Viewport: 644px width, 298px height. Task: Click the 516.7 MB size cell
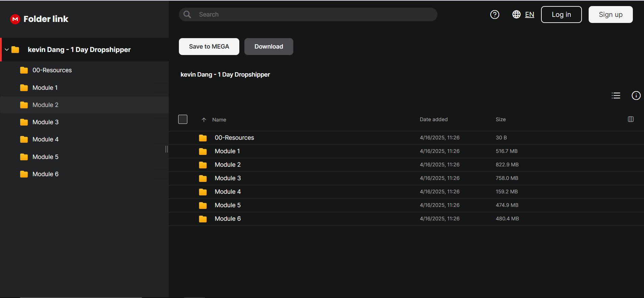pyautogui.click(x=507, y=151)
